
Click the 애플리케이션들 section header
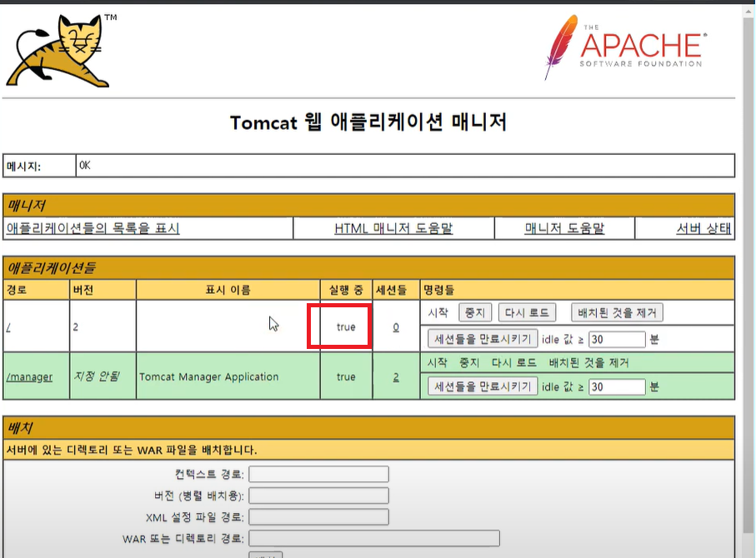[369, 267]
